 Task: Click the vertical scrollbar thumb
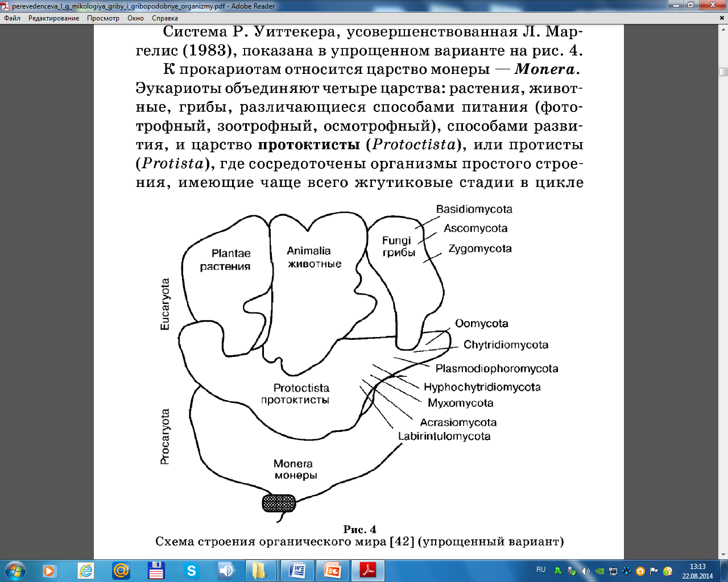(x=723, y=72)
